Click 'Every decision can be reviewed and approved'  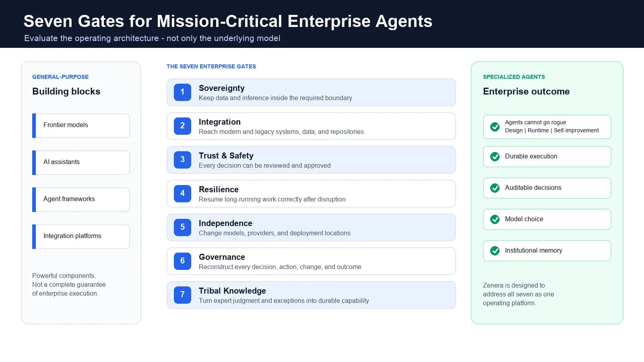[265, 165]
